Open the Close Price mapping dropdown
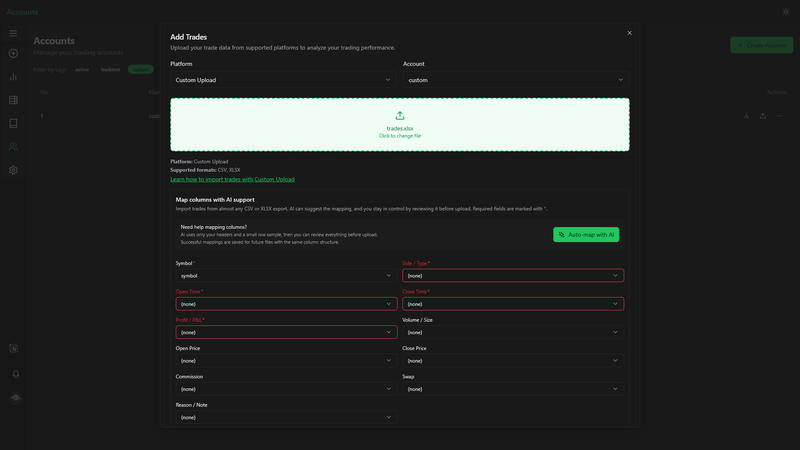The width and height of the screenshot is (800, 450). (x=513, y=361)
